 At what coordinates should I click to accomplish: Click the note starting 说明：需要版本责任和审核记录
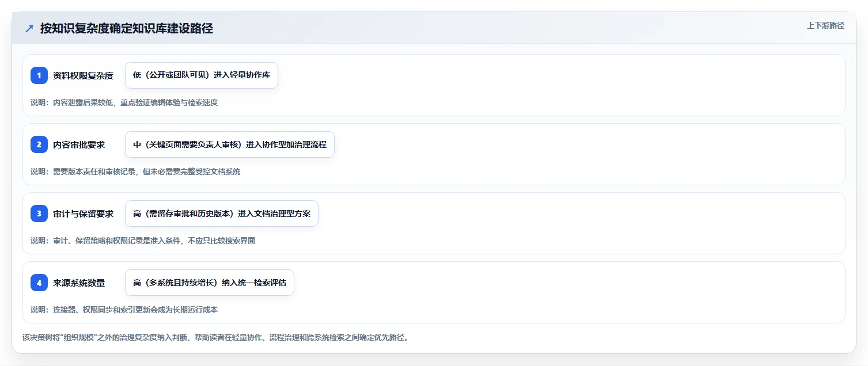[x=135, y=171]
